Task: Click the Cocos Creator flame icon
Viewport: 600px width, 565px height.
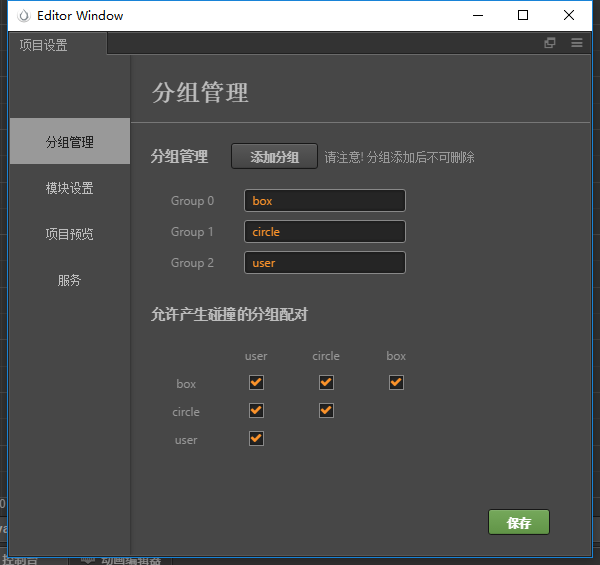Action: pyautogui.click(x=24, y=16)
